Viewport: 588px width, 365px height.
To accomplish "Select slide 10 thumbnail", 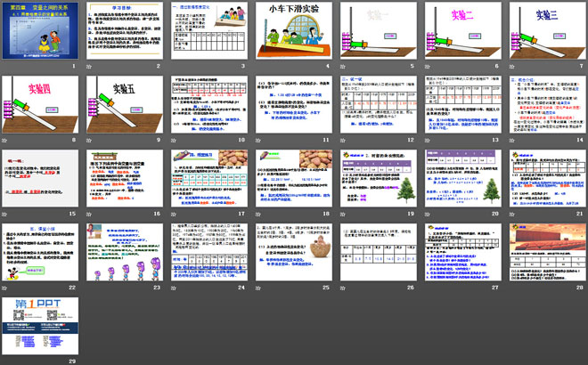I will click(x=209, y=104).
